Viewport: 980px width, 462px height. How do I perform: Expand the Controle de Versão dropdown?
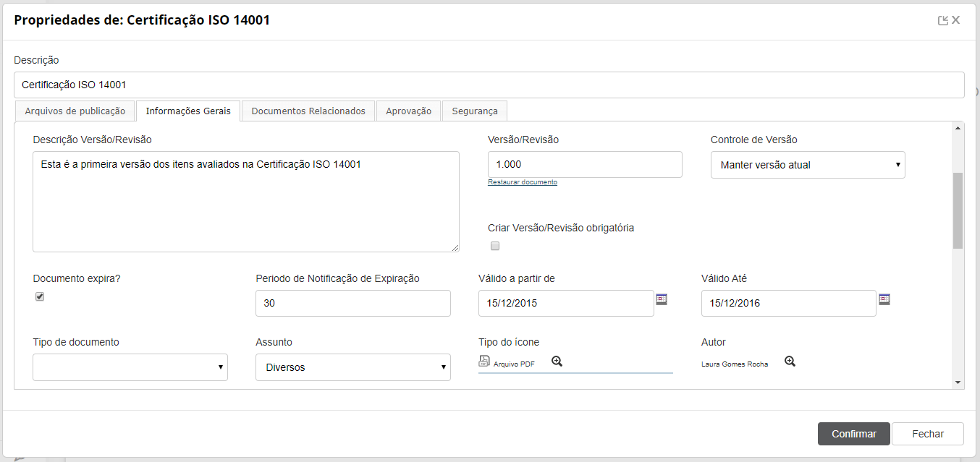(x=808, y=165)
